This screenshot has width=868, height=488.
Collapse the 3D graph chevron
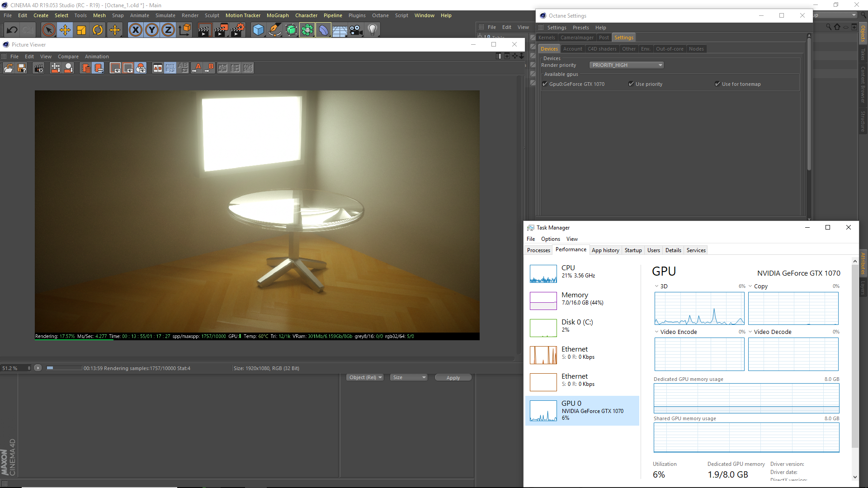click(x=656, y=286)
